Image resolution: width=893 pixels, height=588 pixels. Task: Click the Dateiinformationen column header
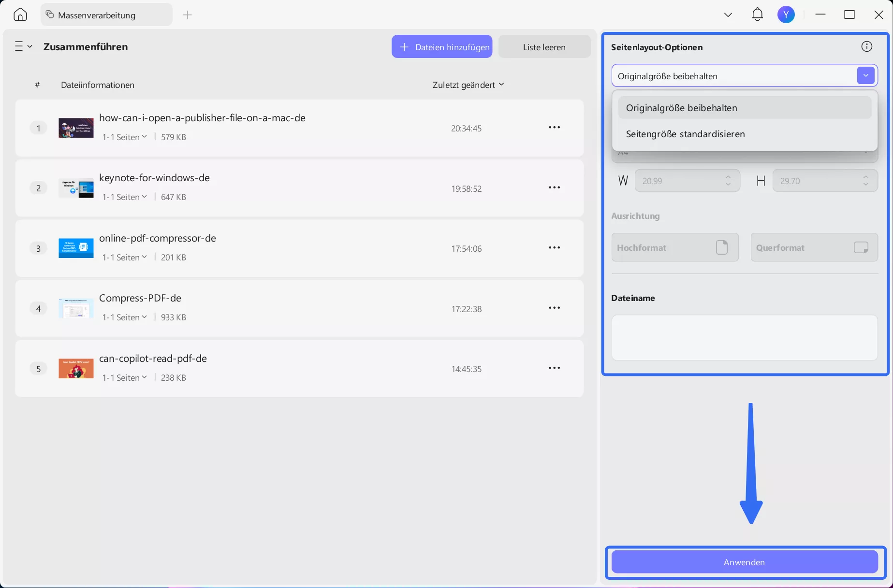pyautogui.click(x=98, y=85)
